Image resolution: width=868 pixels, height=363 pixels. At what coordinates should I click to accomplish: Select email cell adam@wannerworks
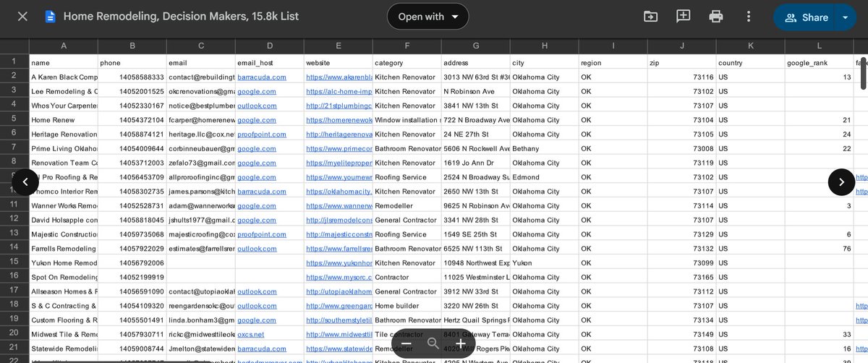(x=200, y=205)
